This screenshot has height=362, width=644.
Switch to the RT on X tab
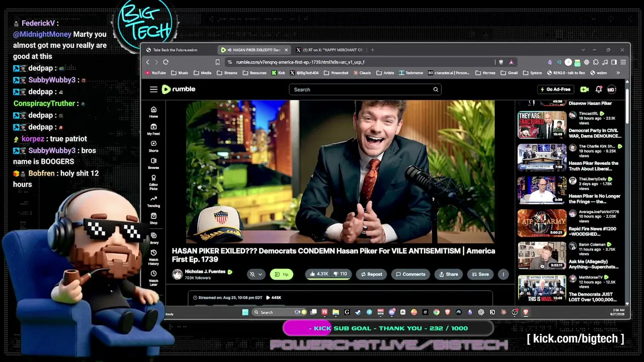click(x=331, y=50)
